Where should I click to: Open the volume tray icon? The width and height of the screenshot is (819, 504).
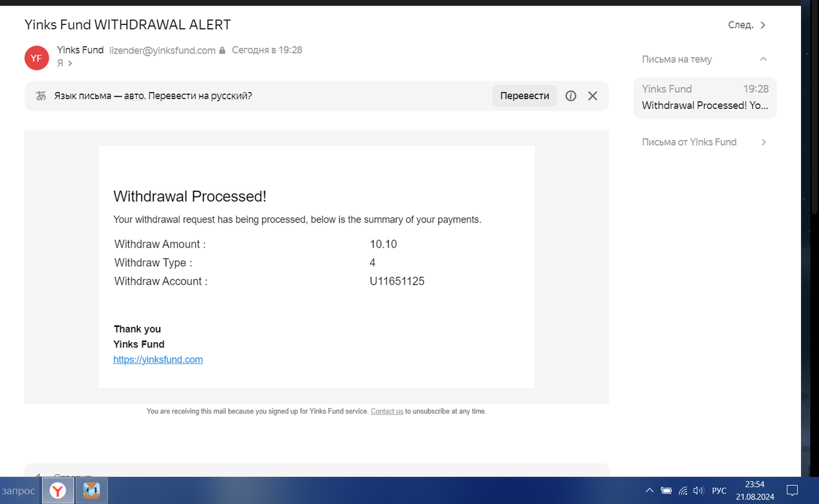(699, 491)
